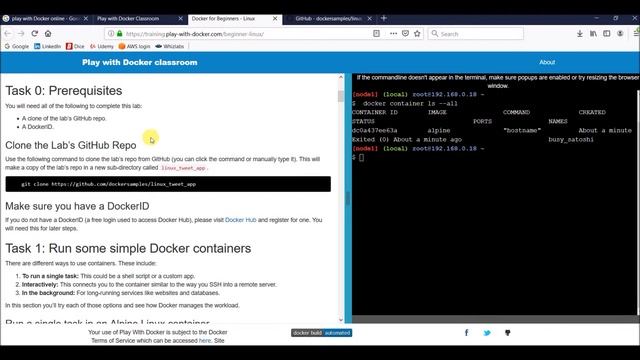The height and width of the screenshot is (360, 640).
Task: Click the linux_tweet_app inline code text
Action: click(x=183, y=168)
